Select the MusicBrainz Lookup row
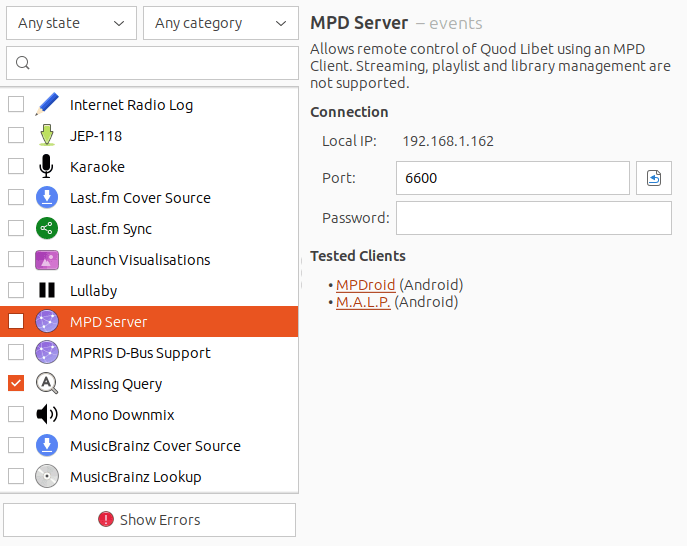Image resolution: width=687 pixels, height=546 pixels. pyautogui.click(x=149, y=476)
